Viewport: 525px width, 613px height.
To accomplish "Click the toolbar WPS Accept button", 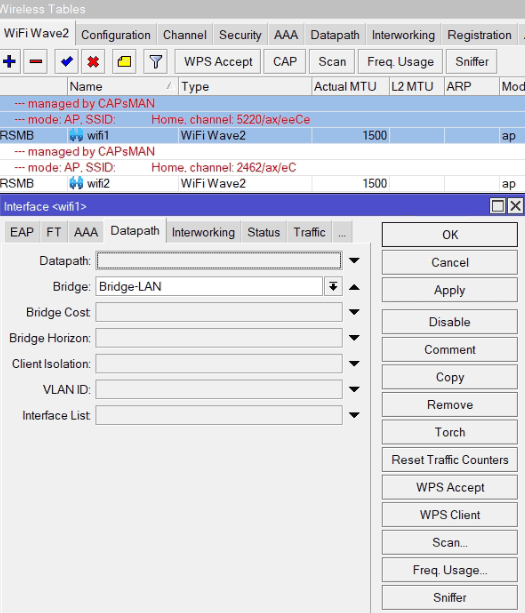I will coord(218,61).
